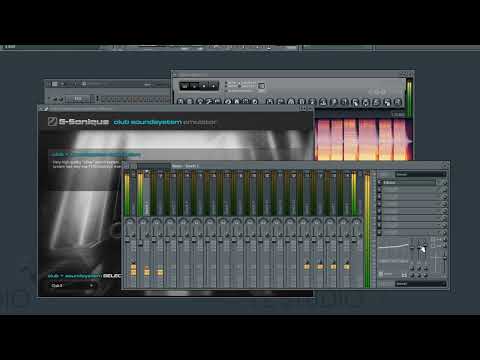Image resolution: width=480 pixels, height=360 pixels.
Task: Click Edison's output level meter
Action: [409, 97]
